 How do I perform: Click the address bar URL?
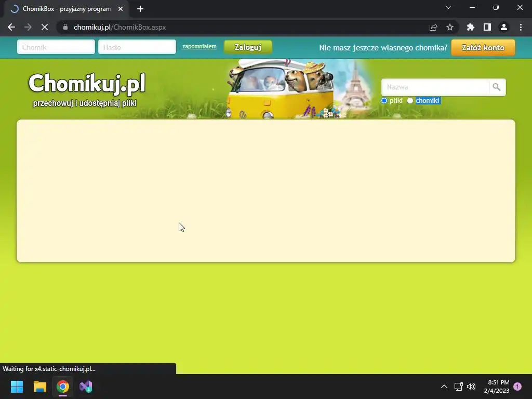click(119, 27)
